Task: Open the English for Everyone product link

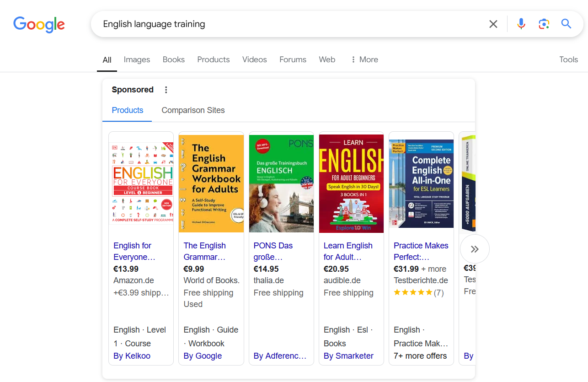Action: [x=134, y=251]
